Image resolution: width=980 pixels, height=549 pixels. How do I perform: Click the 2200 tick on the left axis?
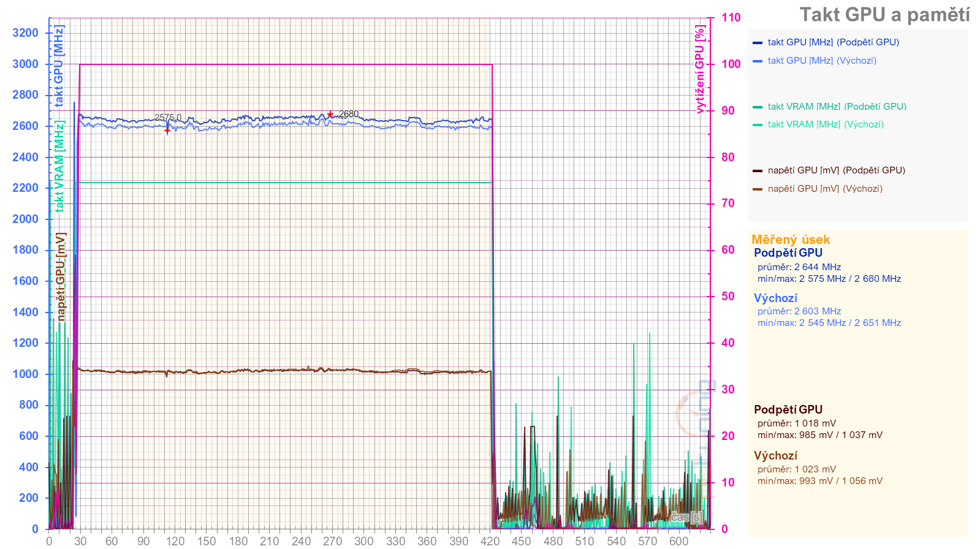coord(25,188)
